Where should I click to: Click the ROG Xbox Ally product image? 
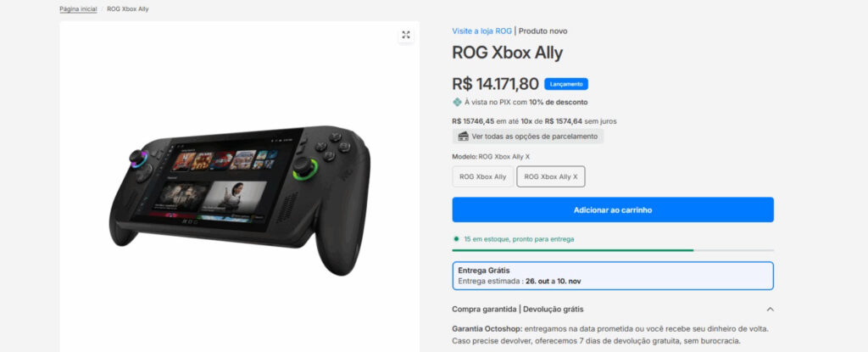(x=240, y=199)
